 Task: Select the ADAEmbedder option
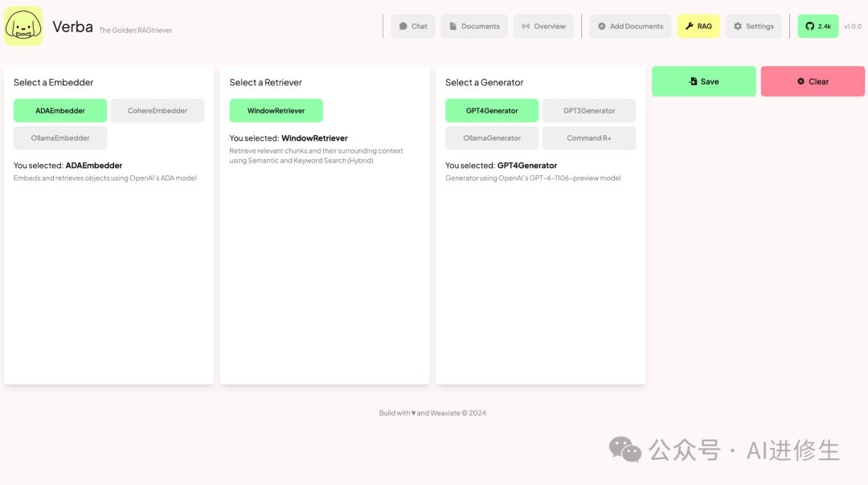tap(60, 110)
